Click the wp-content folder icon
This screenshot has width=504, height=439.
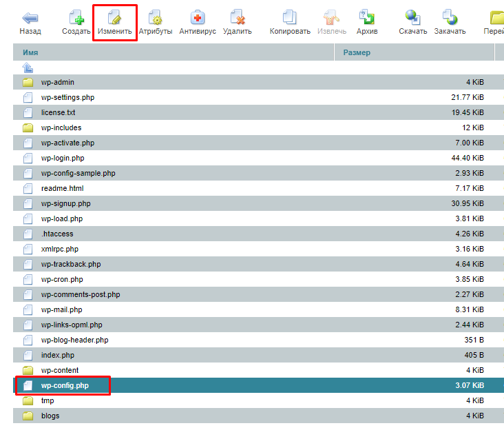coord(28,370)
